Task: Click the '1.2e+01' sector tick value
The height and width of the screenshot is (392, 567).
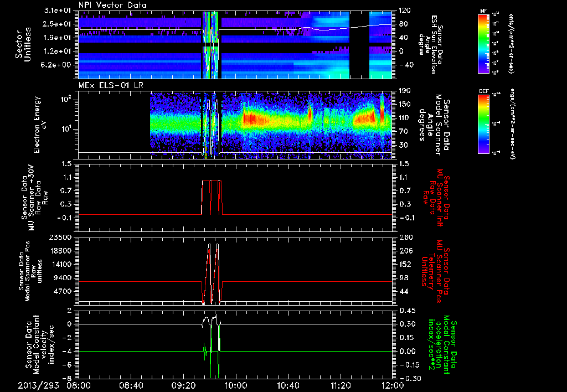Action: click(x=58, y=51)
